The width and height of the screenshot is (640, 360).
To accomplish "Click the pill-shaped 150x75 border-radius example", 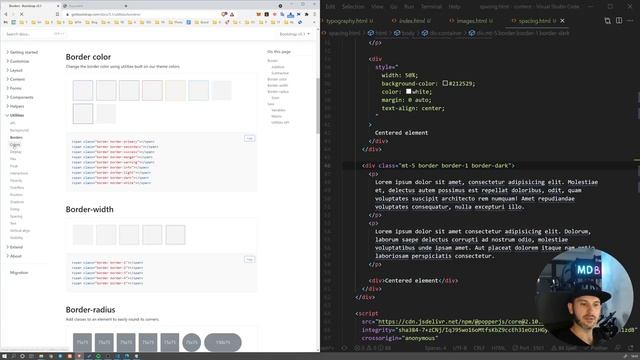I will [223, 342].
